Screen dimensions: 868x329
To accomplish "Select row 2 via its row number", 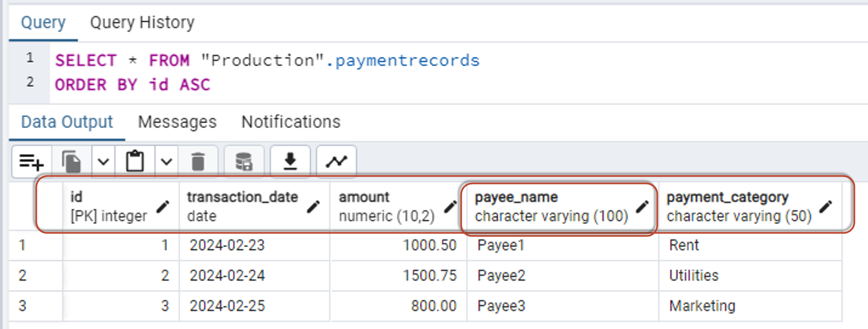I will click(x=23, y=276).
